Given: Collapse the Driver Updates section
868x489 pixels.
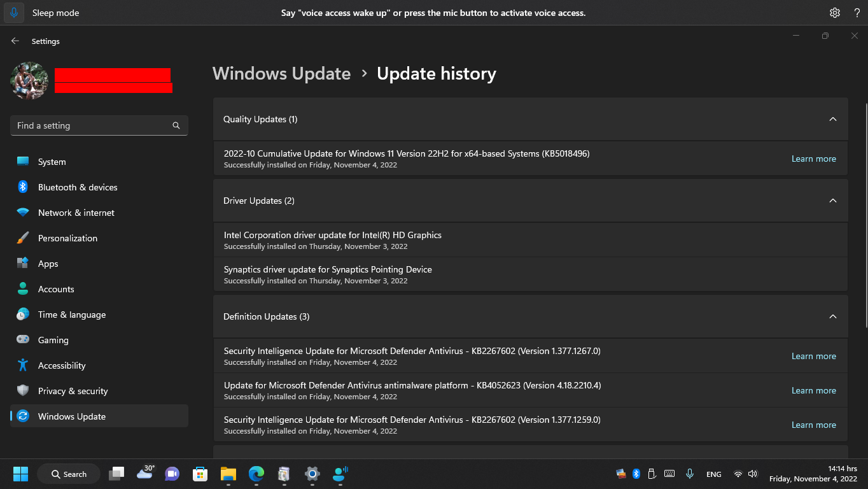Looking at the screenshot, I should 833,201.
